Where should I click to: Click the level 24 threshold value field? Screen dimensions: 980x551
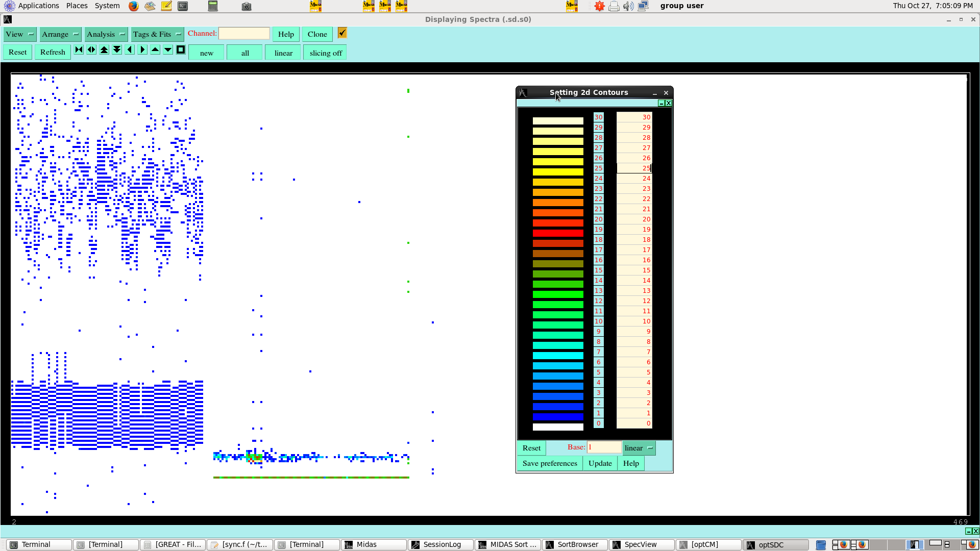point(634,178)
